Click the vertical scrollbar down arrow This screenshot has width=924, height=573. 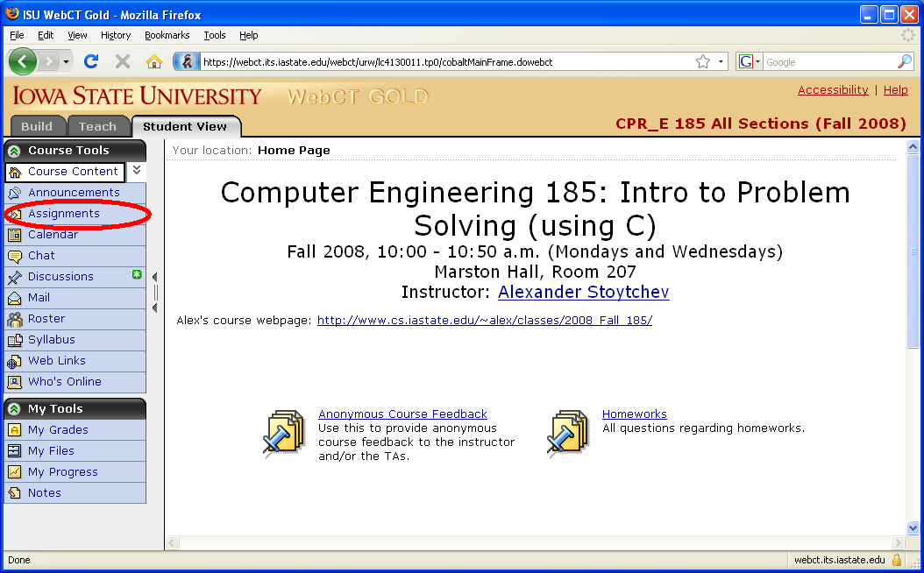tap(913, 527)
